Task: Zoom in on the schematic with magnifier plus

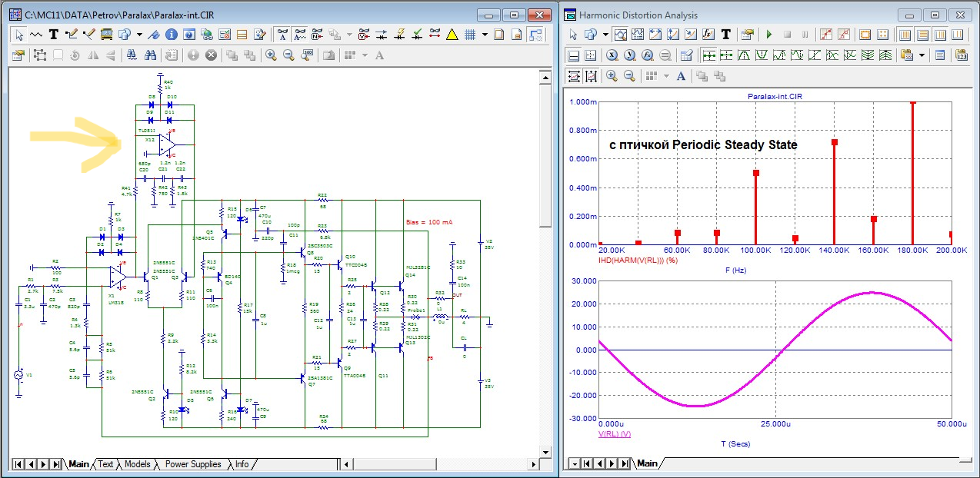Action: coord(271,55)
